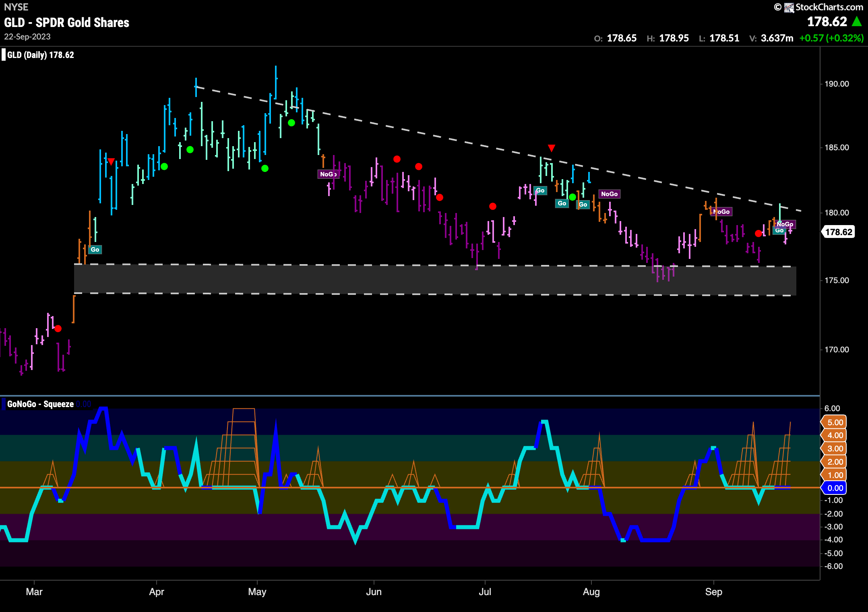Click the NoGo label at start of September
868x612 pixels.
721,212
